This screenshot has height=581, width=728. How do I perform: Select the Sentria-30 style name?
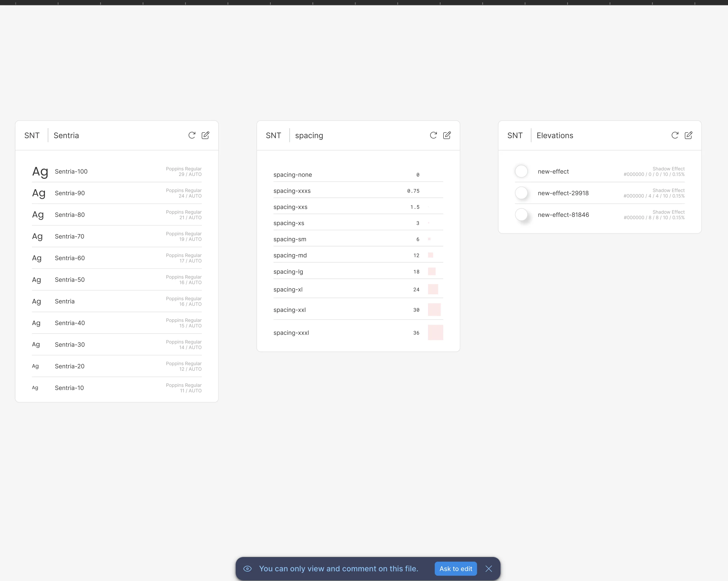70,344
